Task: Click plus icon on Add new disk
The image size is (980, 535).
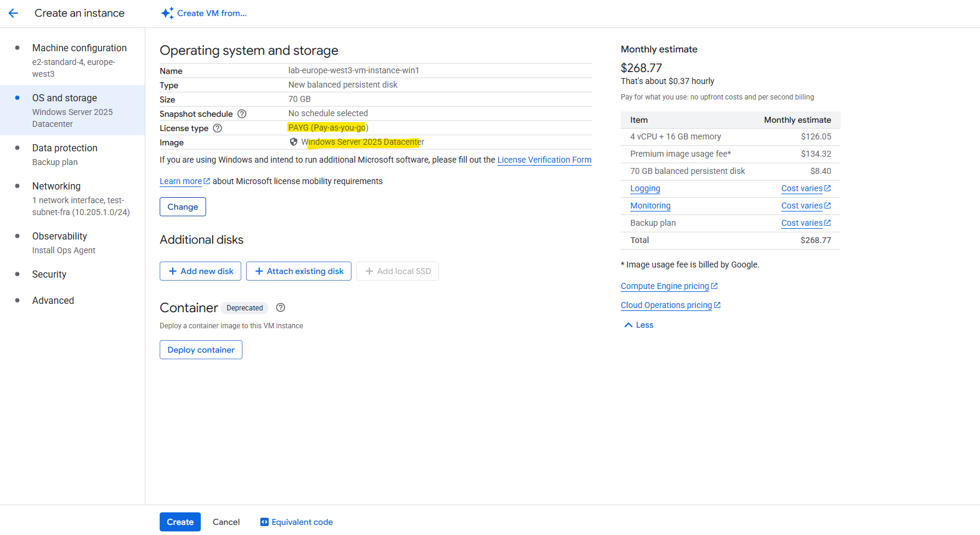Action: [173, 271]
